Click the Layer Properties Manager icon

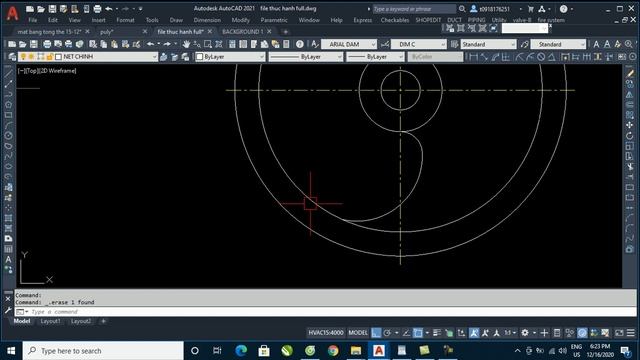[12, 57]
